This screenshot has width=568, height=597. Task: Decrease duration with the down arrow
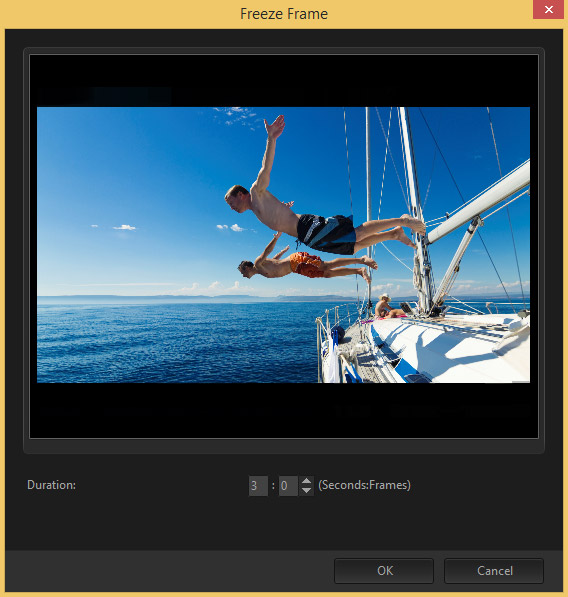tap(306, 491)
